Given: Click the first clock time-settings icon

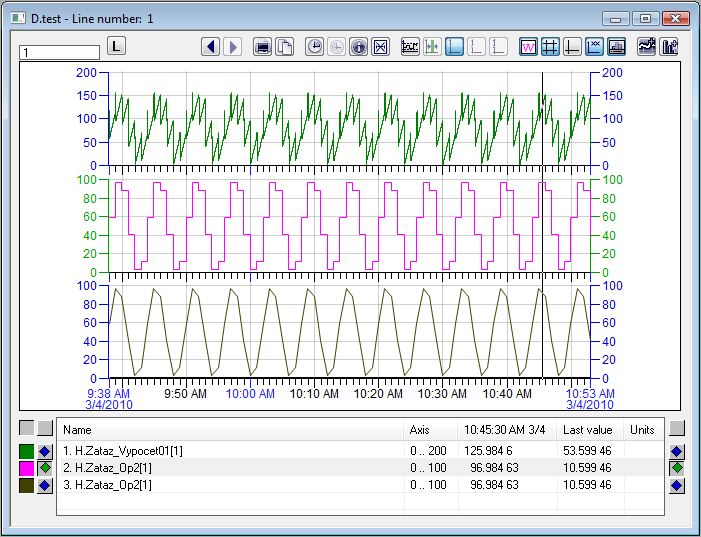Looking at the screenshot, I should (x=314, y=47).
